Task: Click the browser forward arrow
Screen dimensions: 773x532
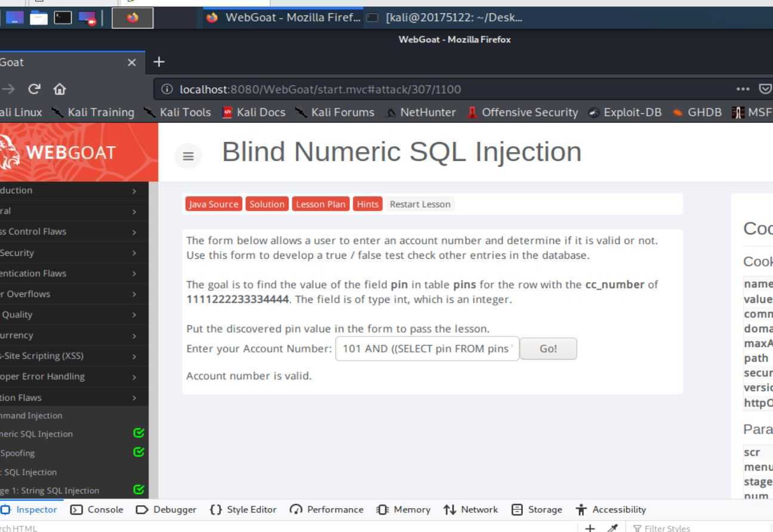Action: [x=8, y=89]
